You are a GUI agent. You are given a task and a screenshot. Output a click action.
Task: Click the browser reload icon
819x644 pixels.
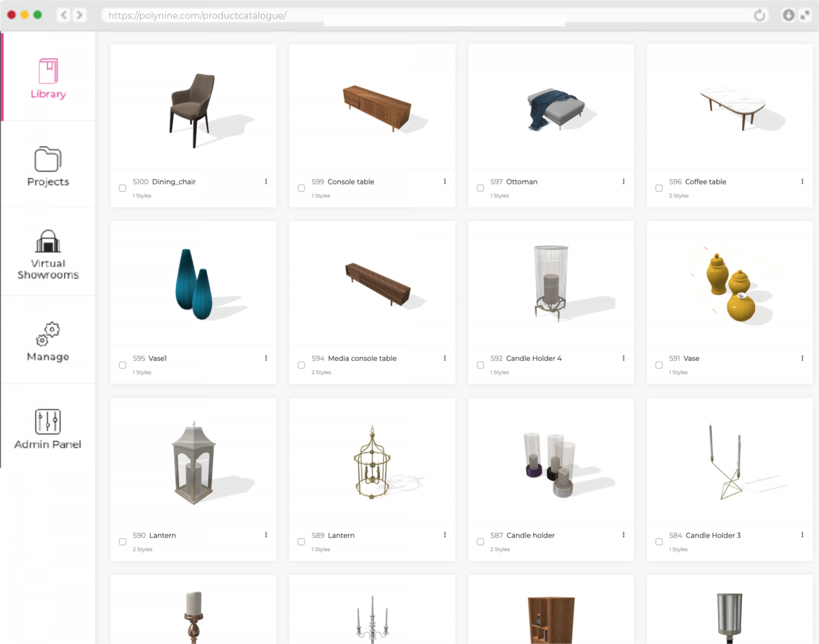tap(759, 15)
